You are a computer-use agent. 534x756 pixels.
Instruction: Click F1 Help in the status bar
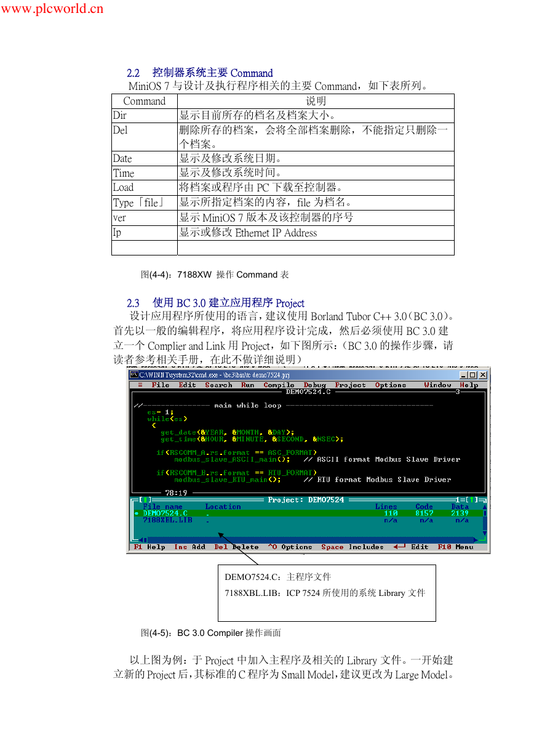coord(149,547)
